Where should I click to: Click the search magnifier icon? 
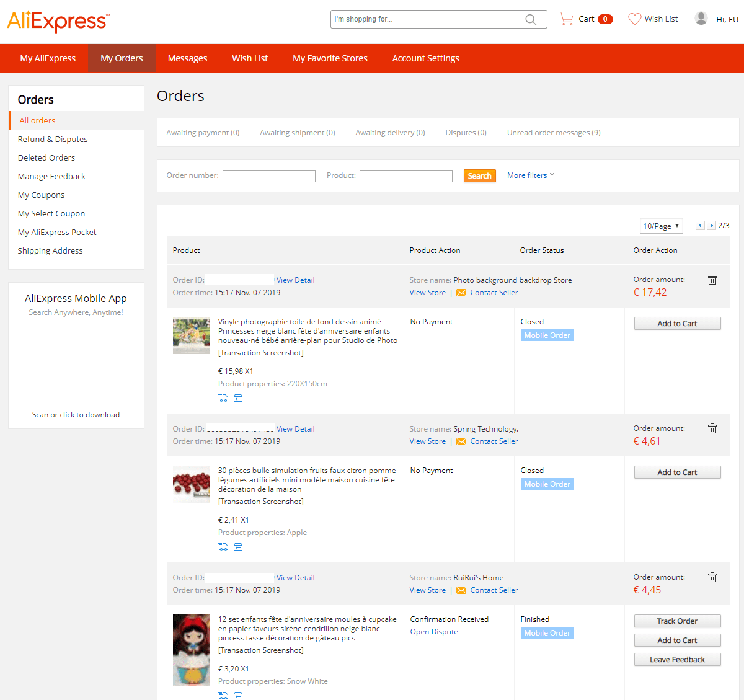531,19
